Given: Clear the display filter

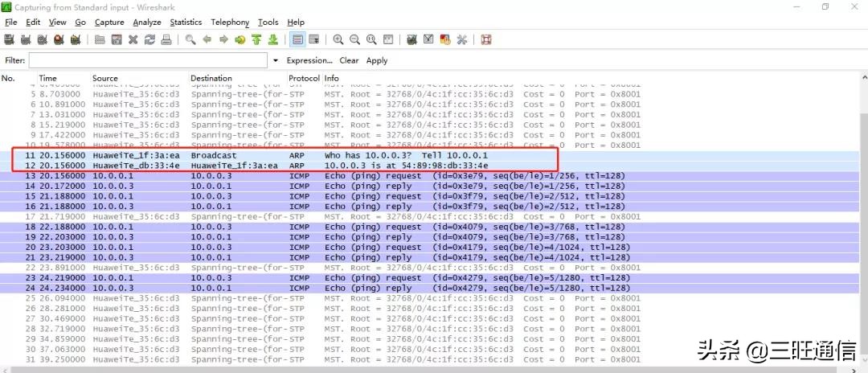Looking at the screenshot, I should pyautogui.click(x=349, y=60).
